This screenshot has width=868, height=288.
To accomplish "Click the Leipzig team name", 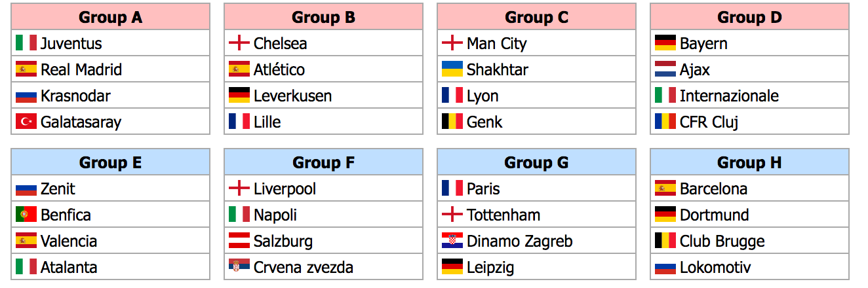I will pyautogui.click(x=490, y=267).
